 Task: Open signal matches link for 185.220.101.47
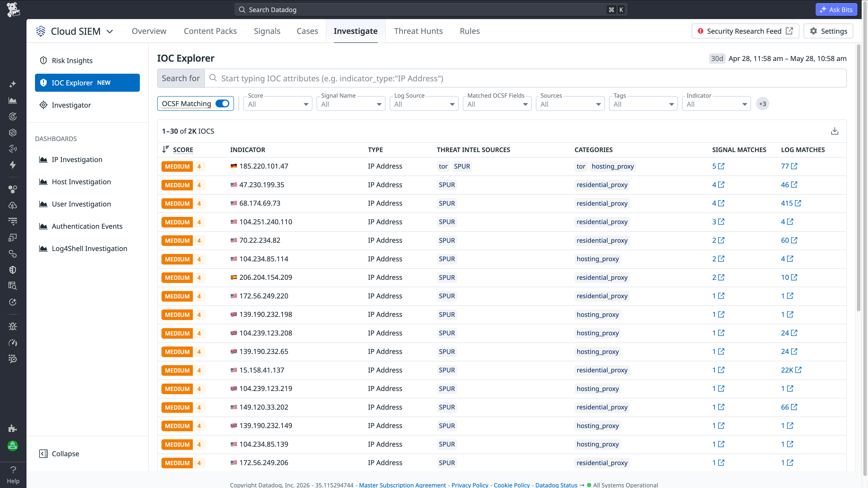point(718,166)
